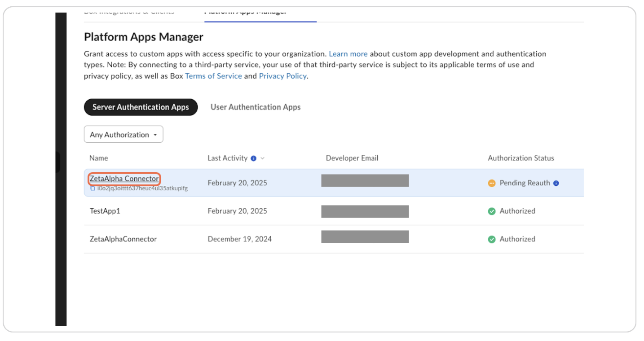Open the ZetaAlpha Connector app link
The image size is (644, 341).
click(124, 179)
